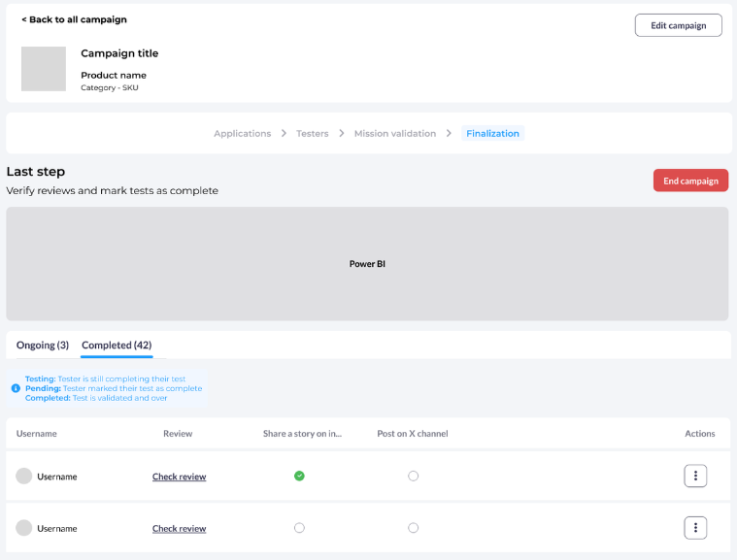737x560 pixels.
Task: Click the blue info icon beside status legend
Action: [16, 388]
